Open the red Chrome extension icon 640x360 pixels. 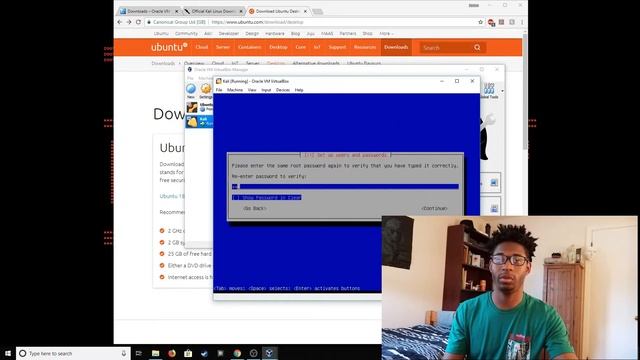[x=491, y=22]
